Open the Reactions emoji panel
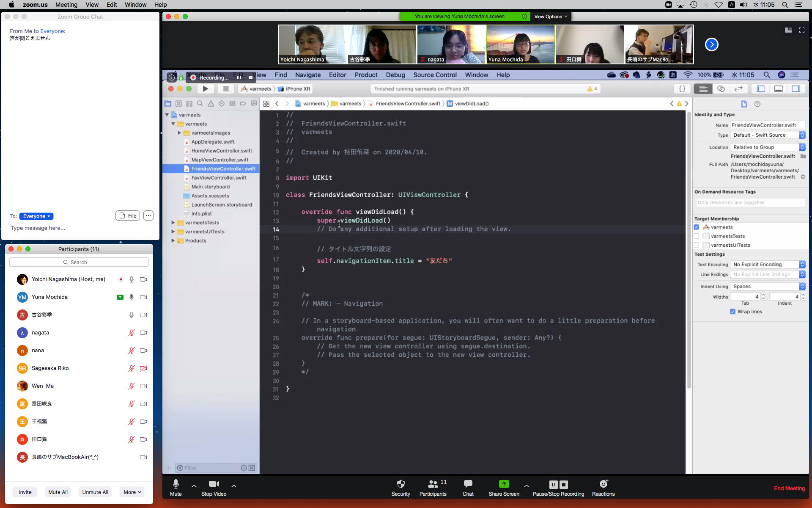The image size is (812, 508). pos(603,484)
